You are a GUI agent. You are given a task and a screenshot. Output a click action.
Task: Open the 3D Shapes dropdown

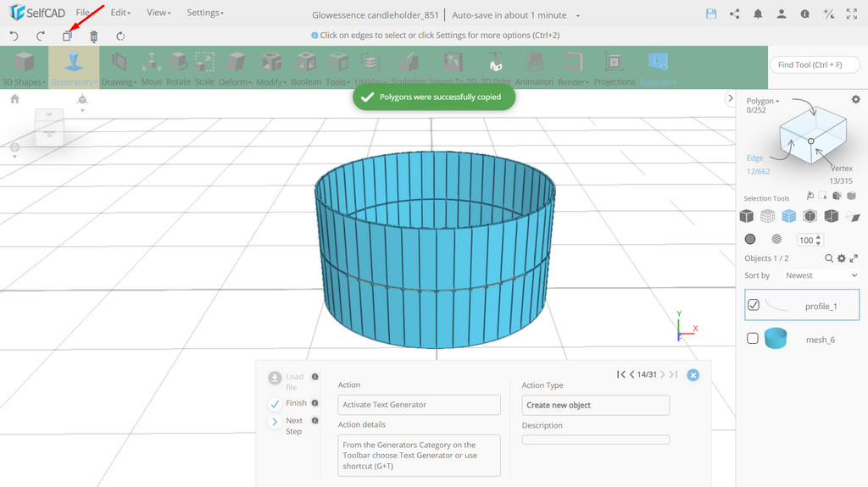(x=24, y=69)
